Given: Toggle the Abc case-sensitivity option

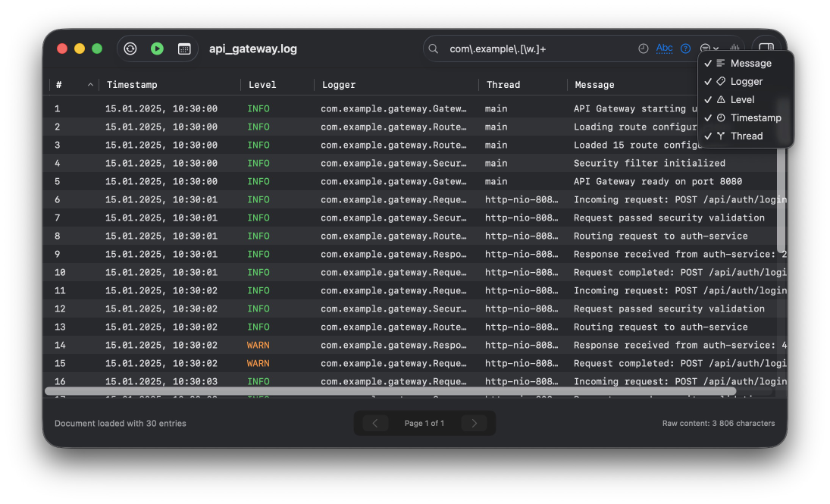Looking at the screenshot, I should tap(664, 49).
